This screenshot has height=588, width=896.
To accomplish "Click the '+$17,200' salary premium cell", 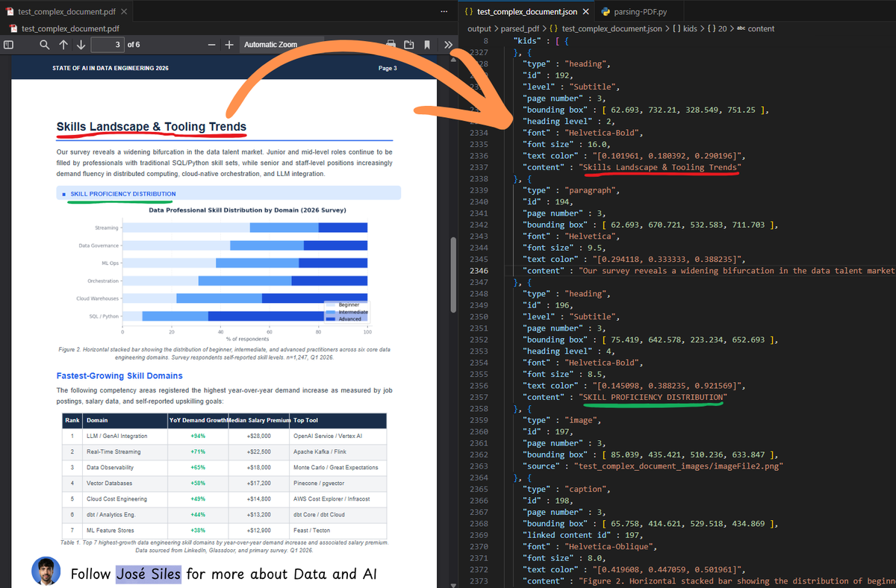I will 258,484.
